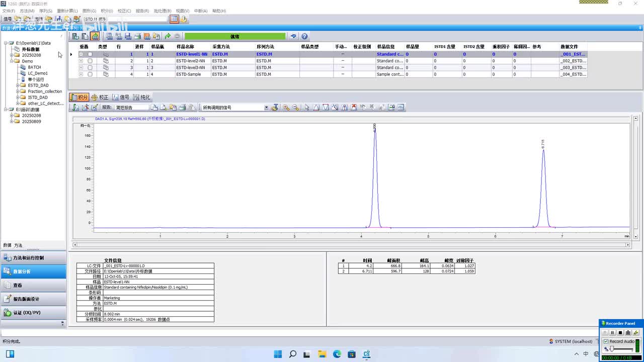644x362 pixels.
Task: Switch to the 校正 tab
Action: 100,97
